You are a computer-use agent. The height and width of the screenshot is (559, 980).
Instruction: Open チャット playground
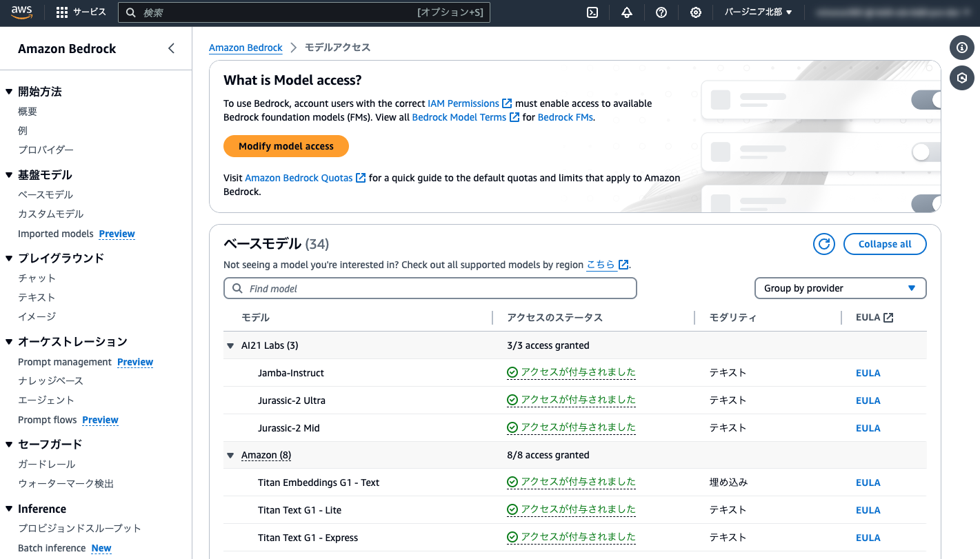[x=37, y=278]
